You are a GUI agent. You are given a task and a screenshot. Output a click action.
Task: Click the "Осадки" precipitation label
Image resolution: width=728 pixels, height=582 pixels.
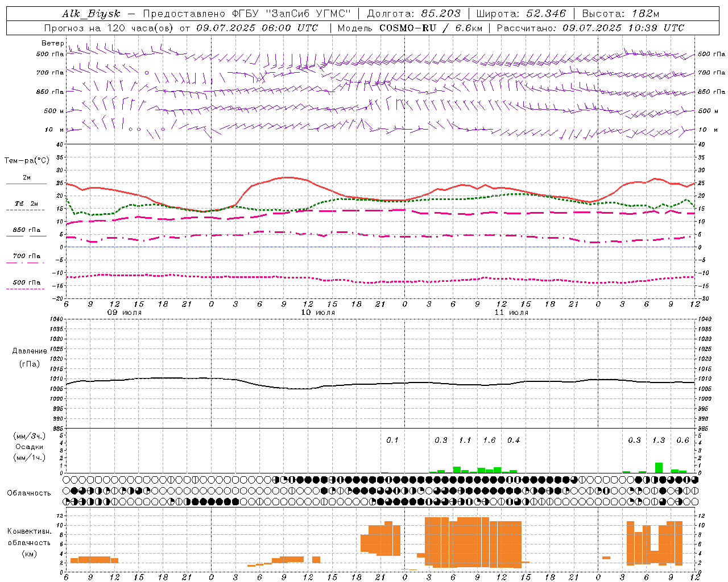(x=30, y=447)
